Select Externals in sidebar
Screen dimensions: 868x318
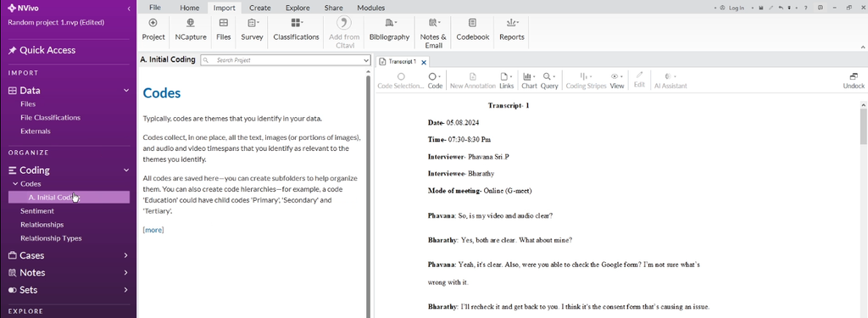(36, 131)
